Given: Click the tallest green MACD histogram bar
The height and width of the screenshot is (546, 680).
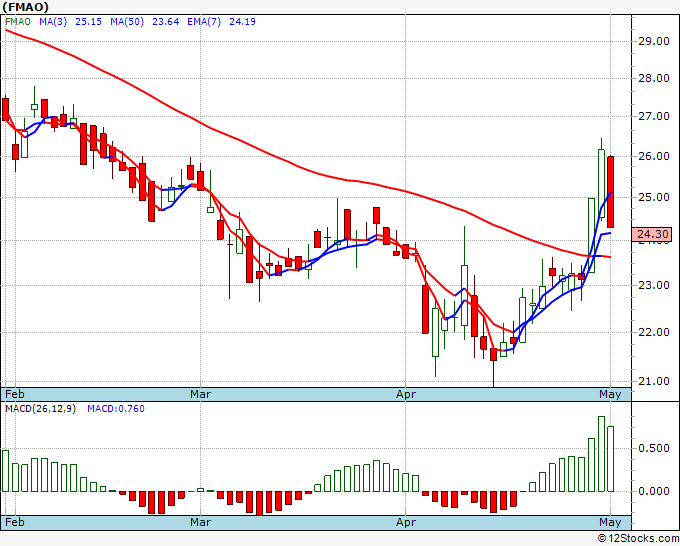Looking at the screenshot, I should pos(602,454).
